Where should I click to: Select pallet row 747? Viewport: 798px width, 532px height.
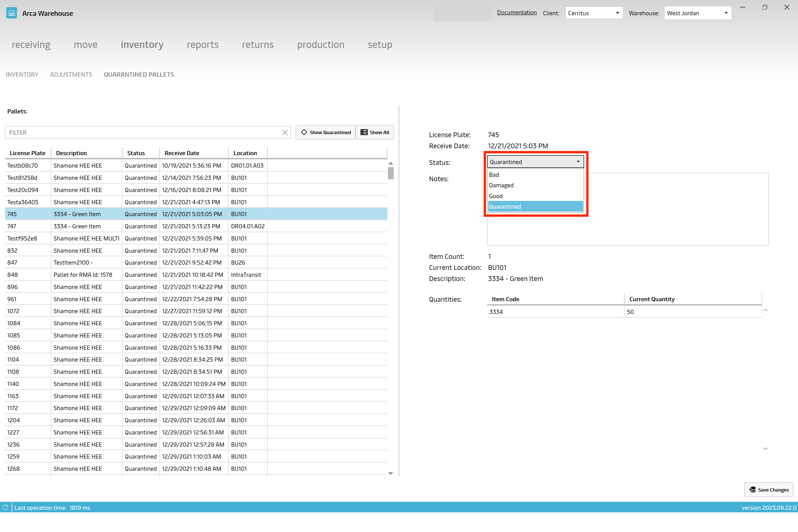(196, 226)
